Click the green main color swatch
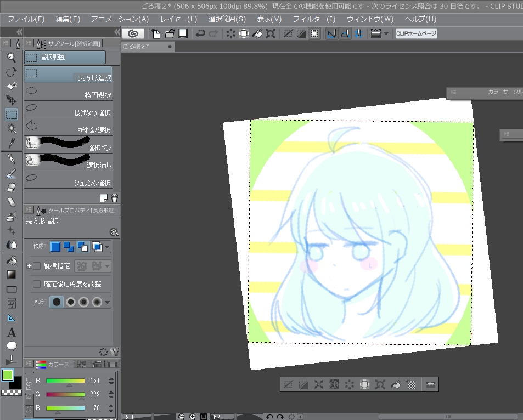 tap(7, 375)
